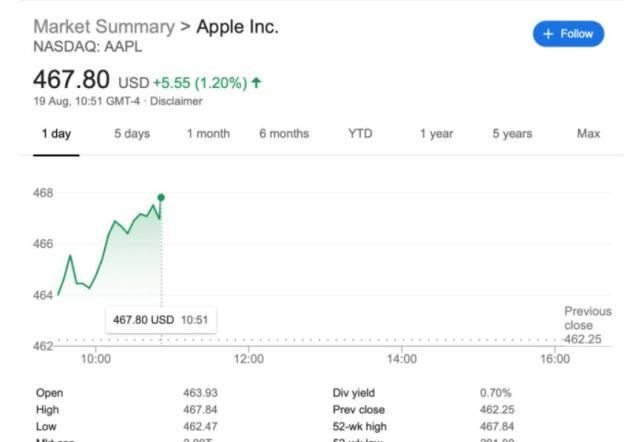Click the green data point on the chart
Image resolution: width=640 pixels, height=442 pixels.
pyautogui.click(x=161, y=197)
